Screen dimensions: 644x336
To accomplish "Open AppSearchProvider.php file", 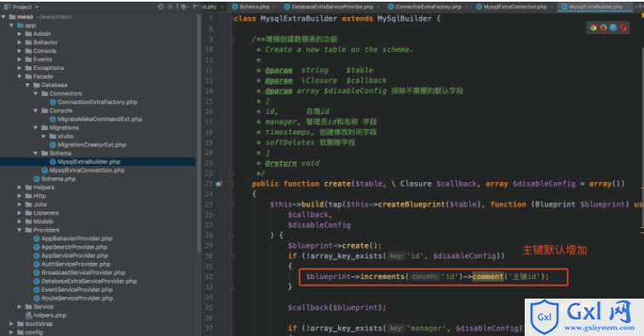I will coord(74,247).
